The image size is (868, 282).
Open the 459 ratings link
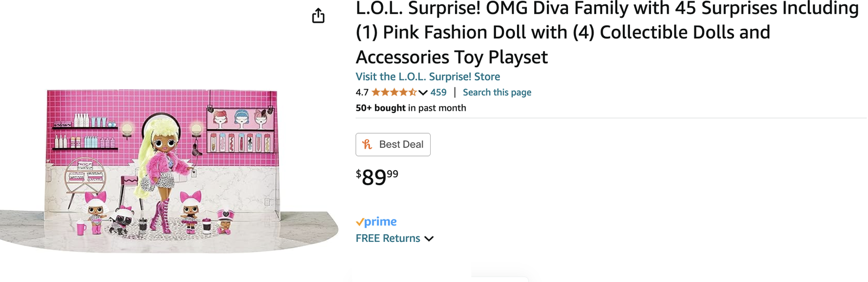(x=438, y=92)
